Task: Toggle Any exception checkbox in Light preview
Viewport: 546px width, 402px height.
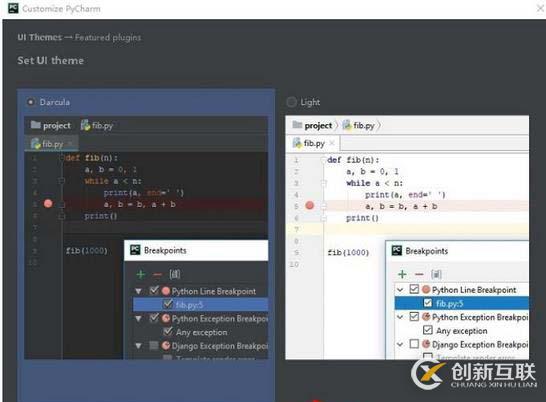Action: [428, 330]
